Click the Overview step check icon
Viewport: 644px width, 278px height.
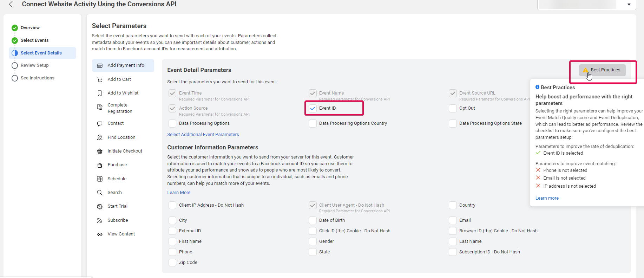click(15, 28)
